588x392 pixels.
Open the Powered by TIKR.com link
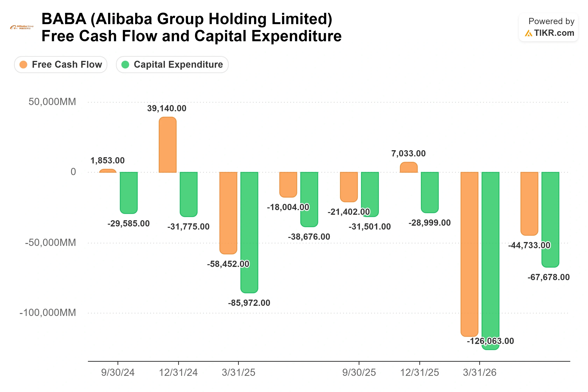coord(549,27)
